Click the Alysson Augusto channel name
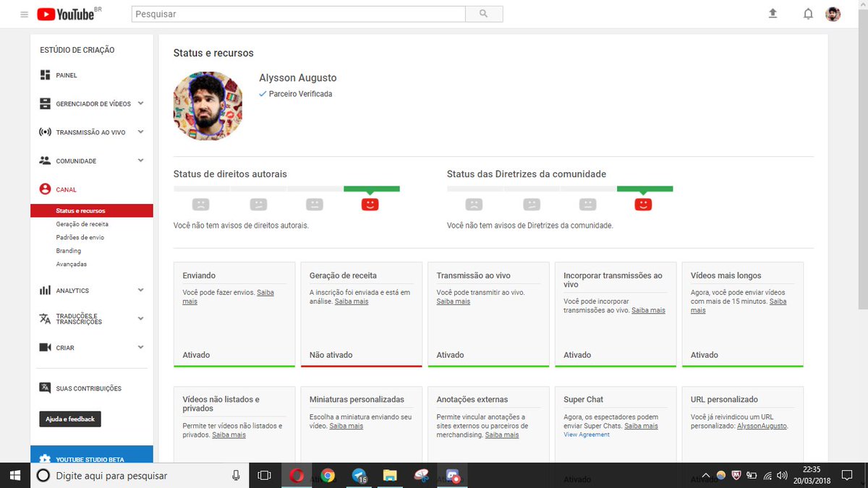868x488 pixels. tap(298, 78)
